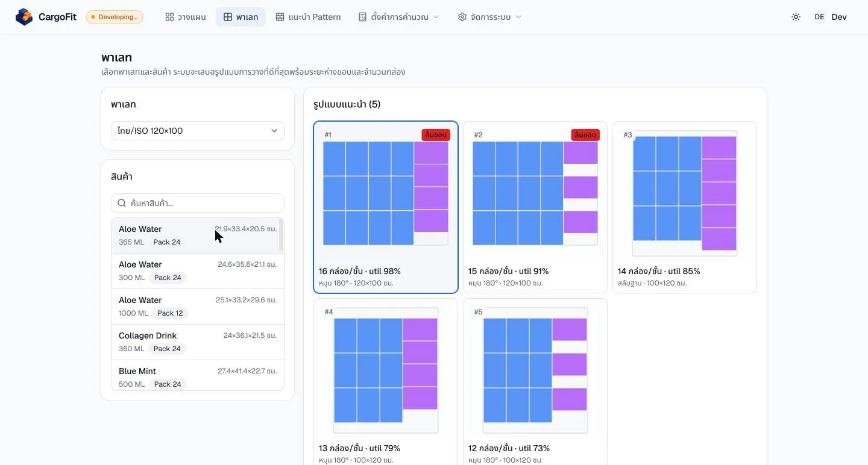Click the Developing status badge
The image size is (868, 465).
115,17
